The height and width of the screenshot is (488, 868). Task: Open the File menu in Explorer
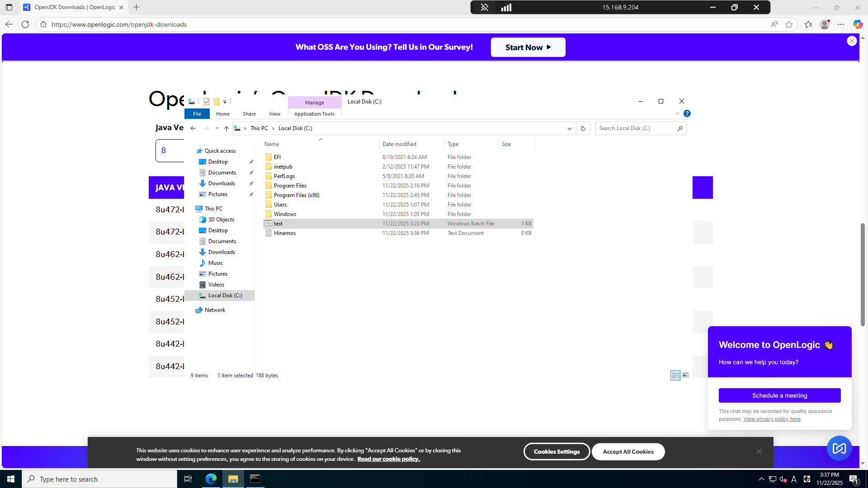tap(197, 114)
